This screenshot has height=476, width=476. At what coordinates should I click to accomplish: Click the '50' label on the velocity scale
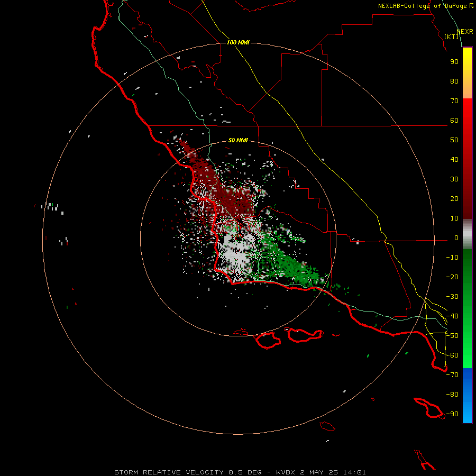pyautogui.click(x=454, y=140)
